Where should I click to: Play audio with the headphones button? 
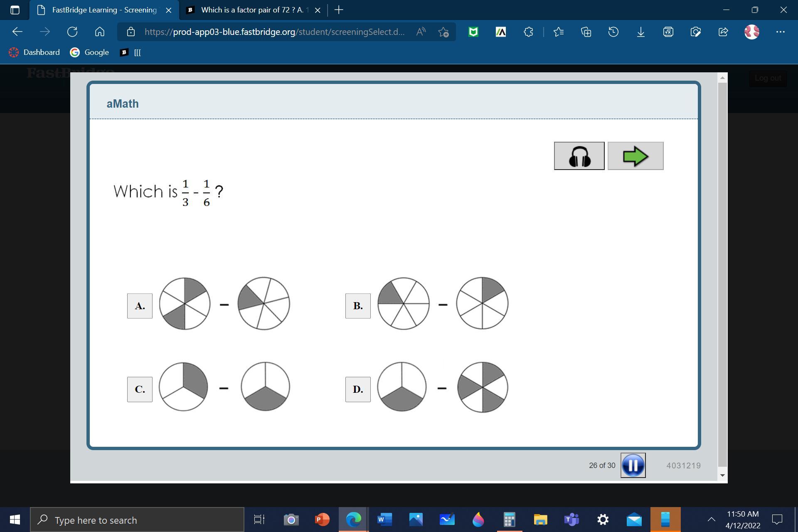click(579, 156)
